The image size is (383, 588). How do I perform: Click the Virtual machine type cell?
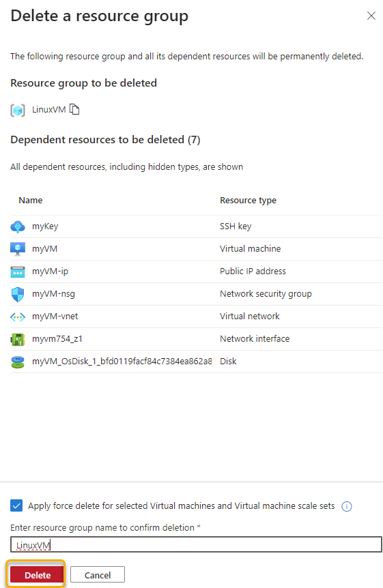[250, 248]
